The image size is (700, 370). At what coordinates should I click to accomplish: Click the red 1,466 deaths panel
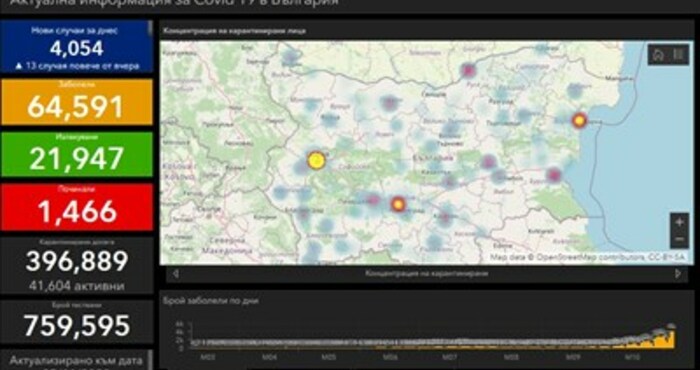point(77,207)
